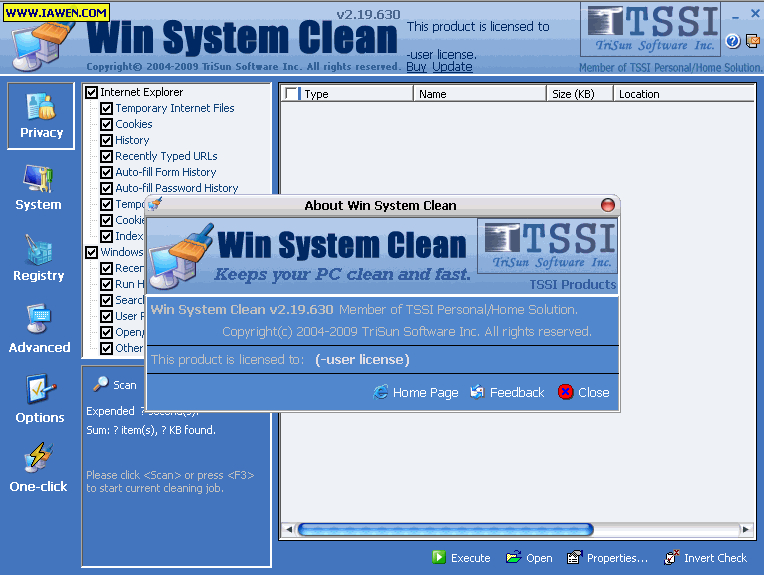Viewport: 764px width, 575px height.
Task: Click the horizontal scrollbar right arrow
Action: pyautogui.click(x=746, y=529)
